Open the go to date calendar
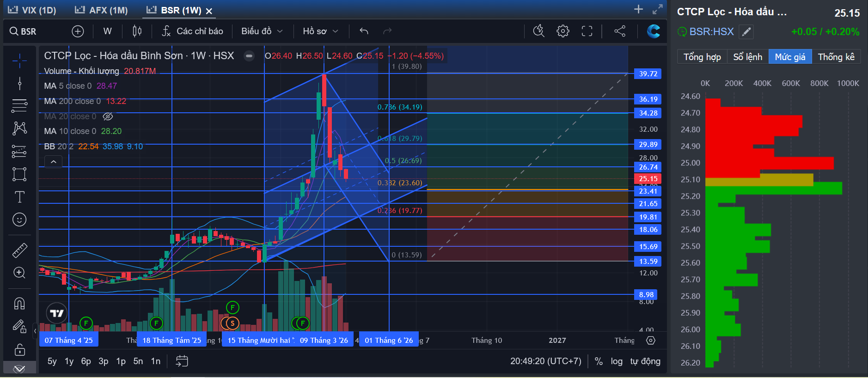This screenshot has height=378, width=868. tap(182, 361)
